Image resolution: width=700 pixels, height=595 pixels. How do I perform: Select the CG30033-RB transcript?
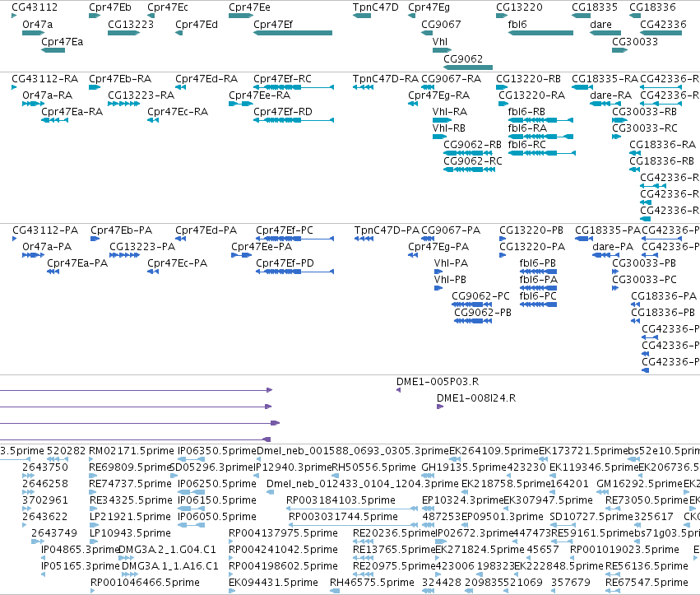[619, 120]
